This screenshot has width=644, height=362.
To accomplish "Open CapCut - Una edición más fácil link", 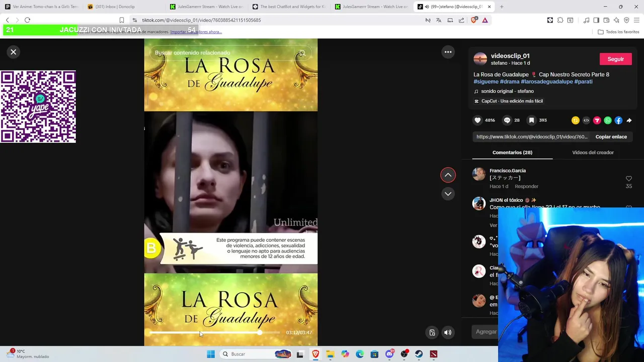I will (x=508, y=101).
